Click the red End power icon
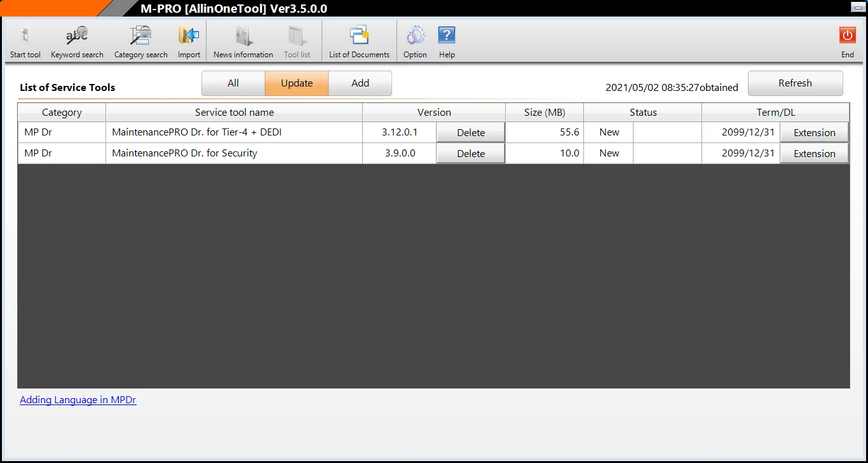This screenshot has width=868, height=463. (848, 36)
